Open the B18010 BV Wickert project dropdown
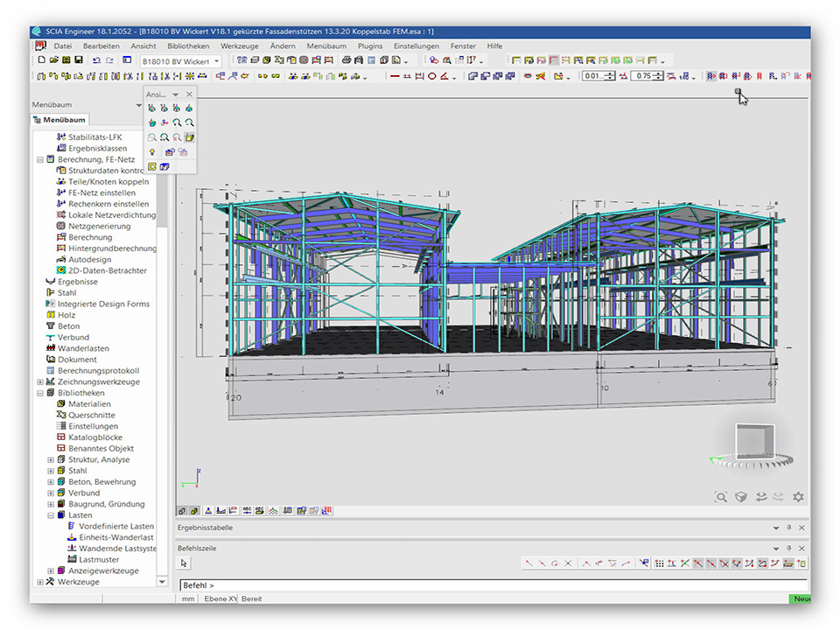 (216, 61)
